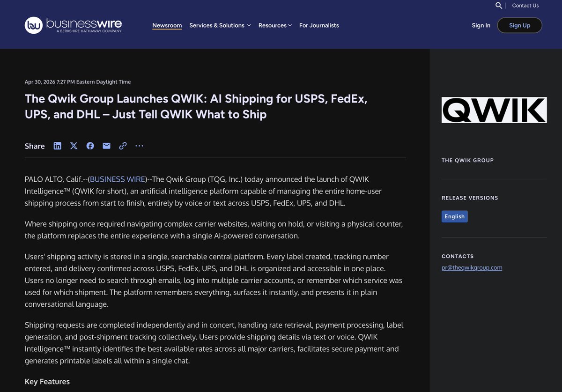Share the release on Facebook
This screenshot has height=392, width=562.
pyautogui.click(x=90, y=146)
